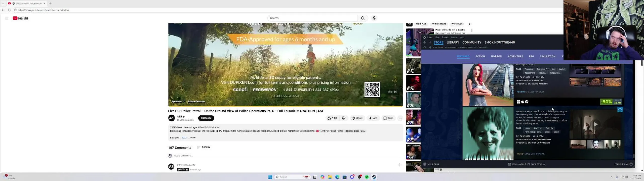The image size is (644, 181).
Task: Select the World News filter chip
Action: coord(457,24)
